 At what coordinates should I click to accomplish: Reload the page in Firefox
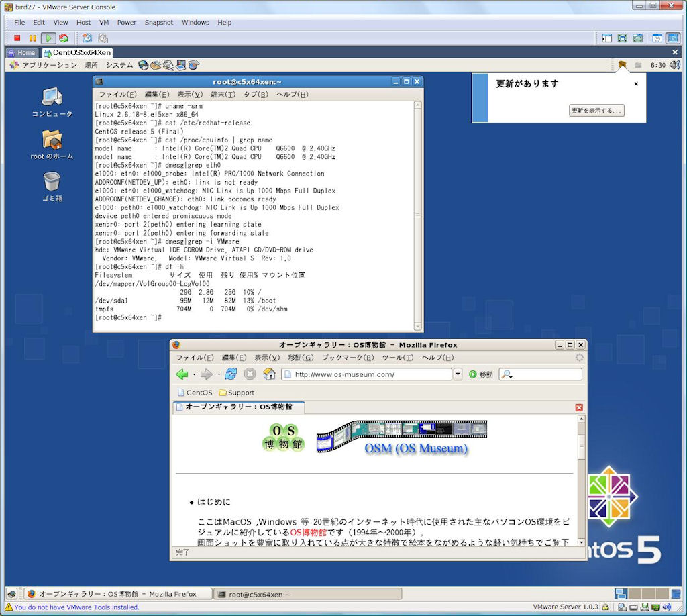click(231, 374)
